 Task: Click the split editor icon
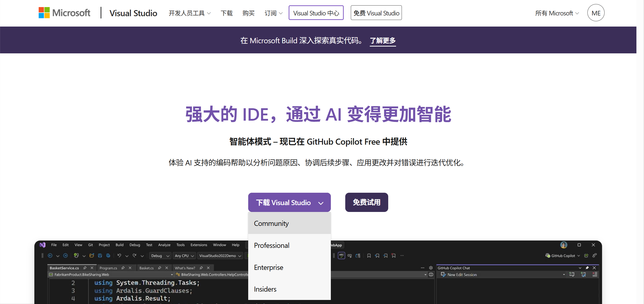click(x=431, y=275)
